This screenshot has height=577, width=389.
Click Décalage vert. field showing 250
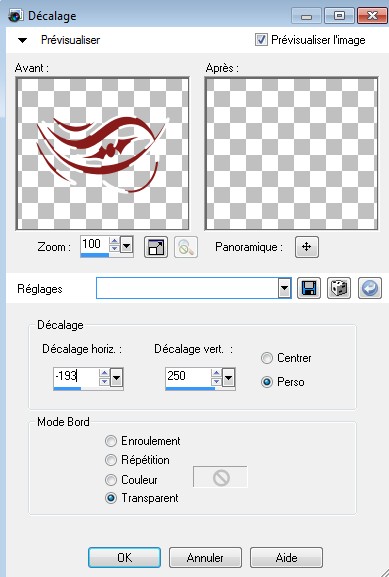pos(188,376)
